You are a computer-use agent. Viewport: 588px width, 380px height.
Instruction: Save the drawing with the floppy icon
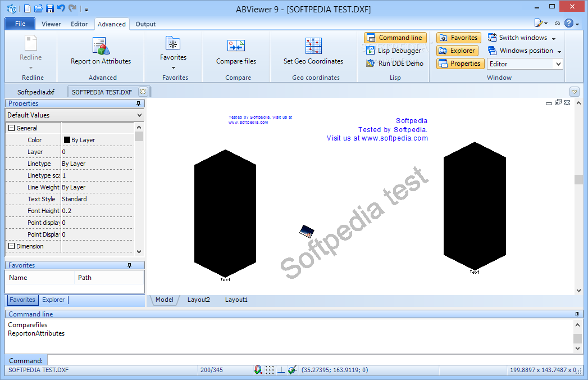[50, 8]
